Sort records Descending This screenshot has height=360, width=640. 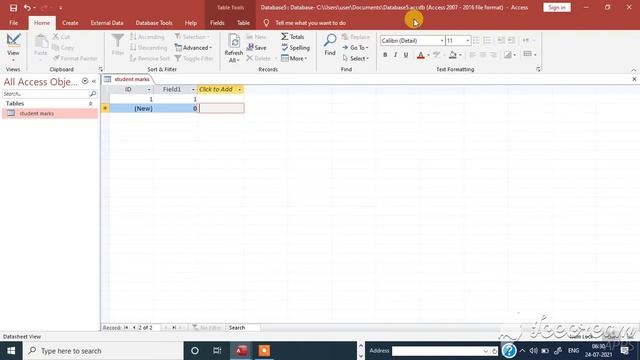tap(149, 48)
